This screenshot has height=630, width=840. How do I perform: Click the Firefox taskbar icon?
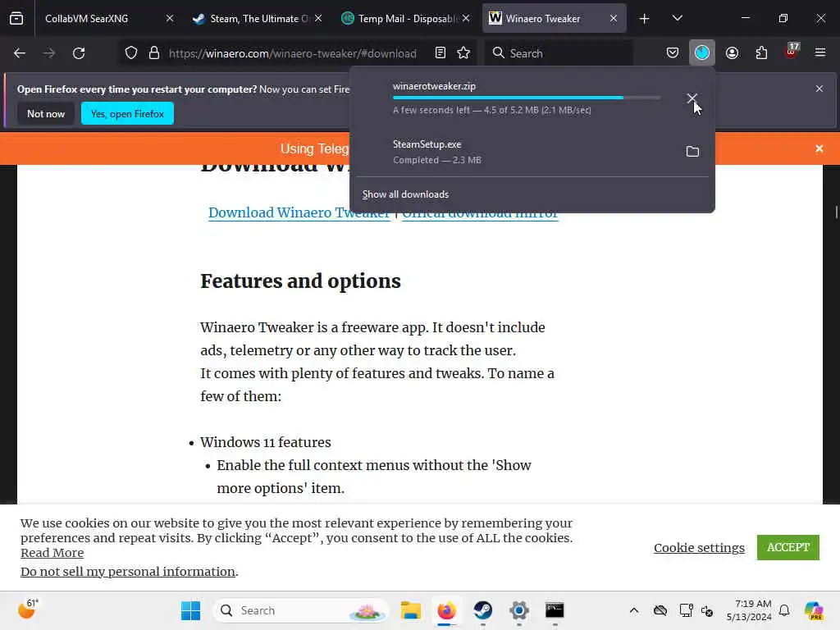pyautogui.click(x=447, y=610)
